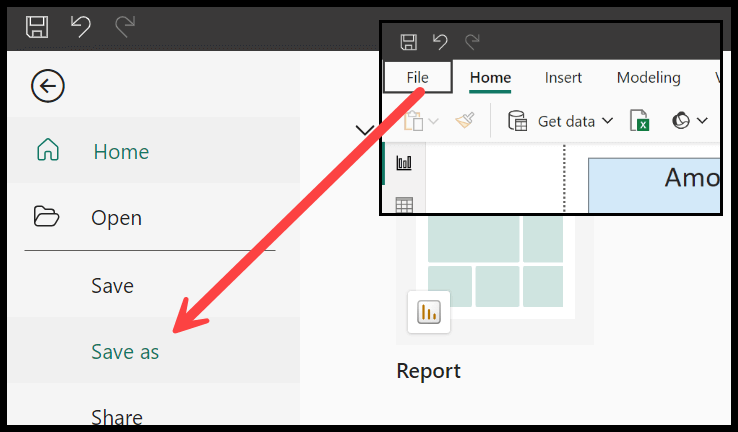Open the Report template thumbnail

495,279
